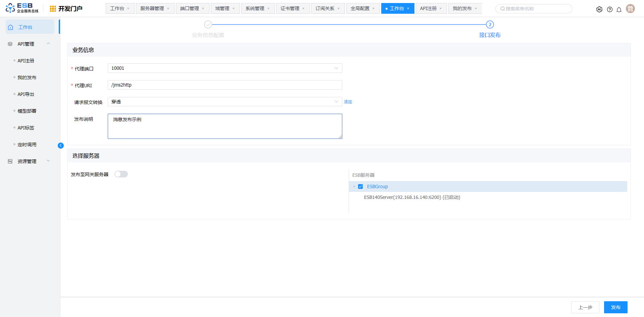Screen dimensions: 644x317
Task: Click the 添加 link
Action: [x=348, y=102]
